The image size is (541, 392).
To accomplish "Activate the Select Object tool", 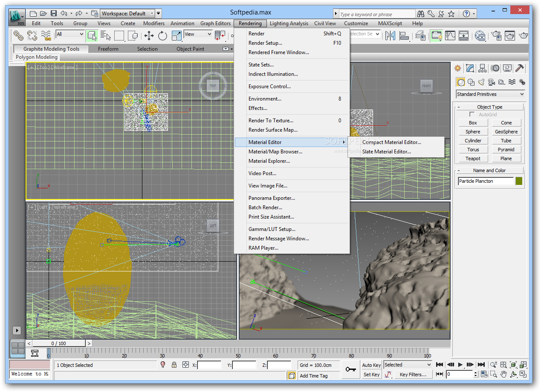I will coord(91,35).
